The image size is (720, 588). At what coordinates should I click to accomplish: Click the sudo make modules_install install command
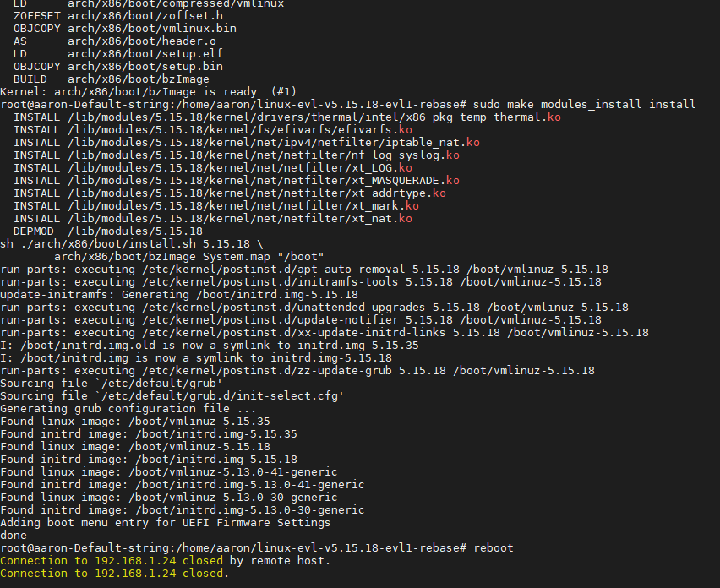(x=584, y=104)
